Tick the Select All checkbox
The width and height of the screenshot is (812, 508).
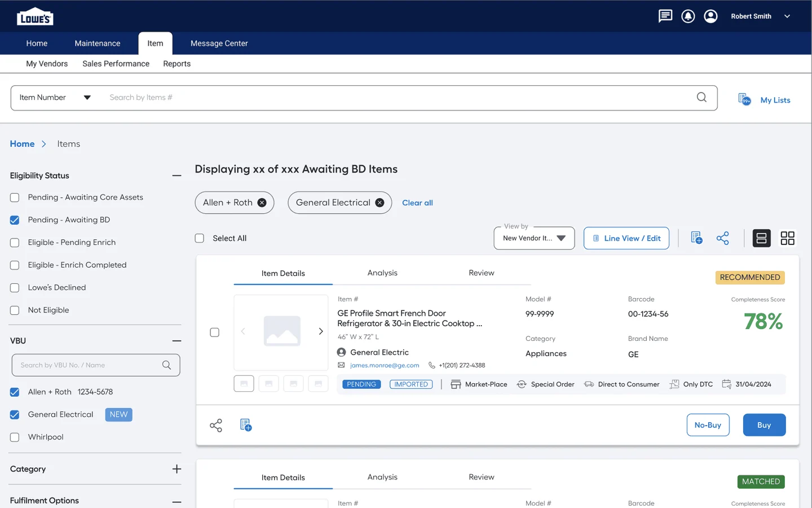point(200,238)
